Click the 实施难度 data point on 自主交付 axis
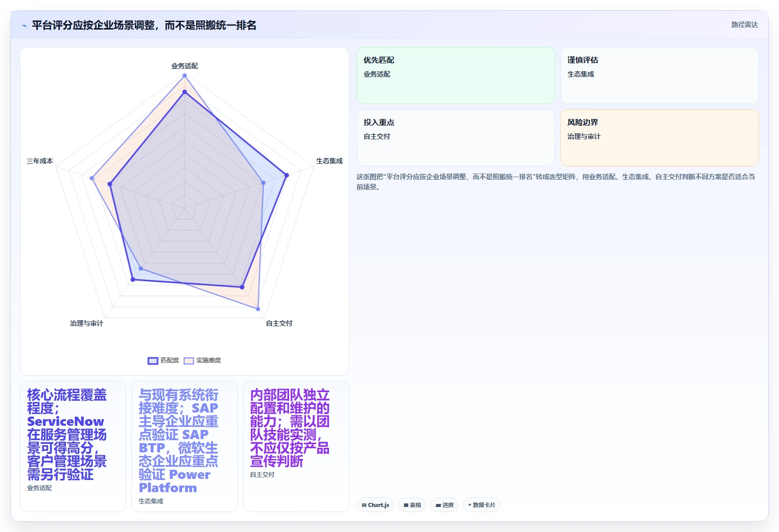This screenshot has width=779, height=532. pos(258,309)
